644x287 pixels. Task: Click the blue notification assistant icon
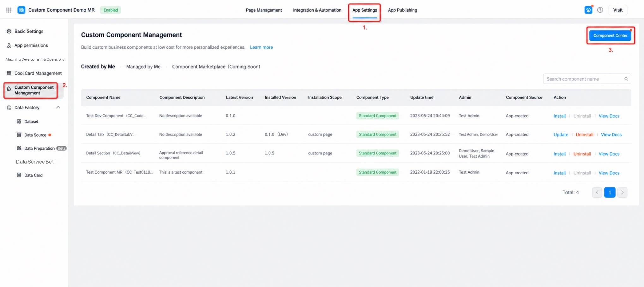click(588, 10)
